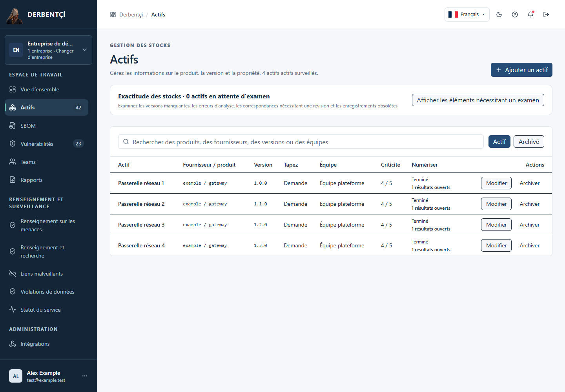565x392 pixels.
Task: Click the Vulnérabilités count badge 23
Action: 78,144
